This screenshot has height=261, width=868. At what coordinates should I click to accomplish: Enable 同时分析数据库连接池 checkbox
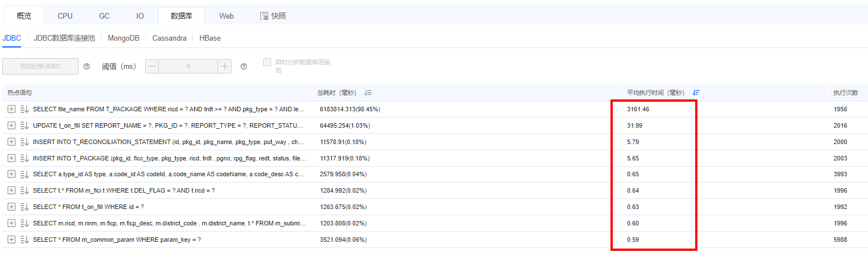[x=267, y=62]
